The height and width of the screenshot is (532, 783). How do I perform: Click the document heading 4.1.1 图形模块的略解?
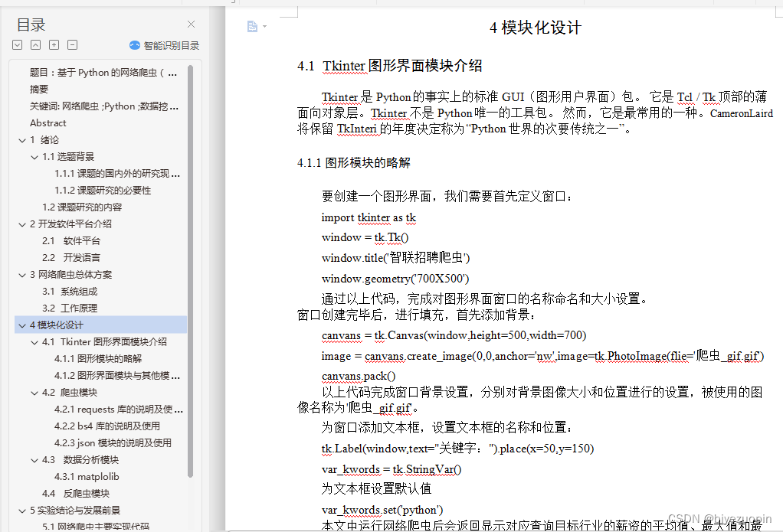coord(353,163)
